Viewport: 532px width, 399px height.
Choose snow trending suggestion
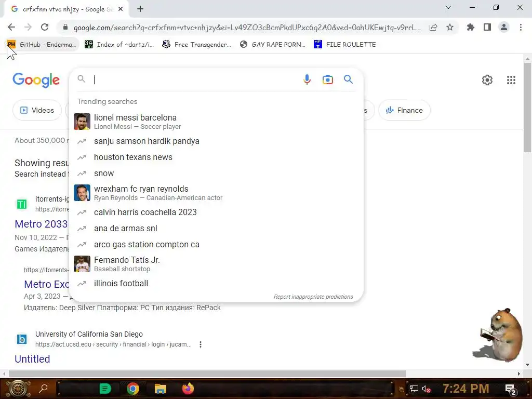point(216,174)
